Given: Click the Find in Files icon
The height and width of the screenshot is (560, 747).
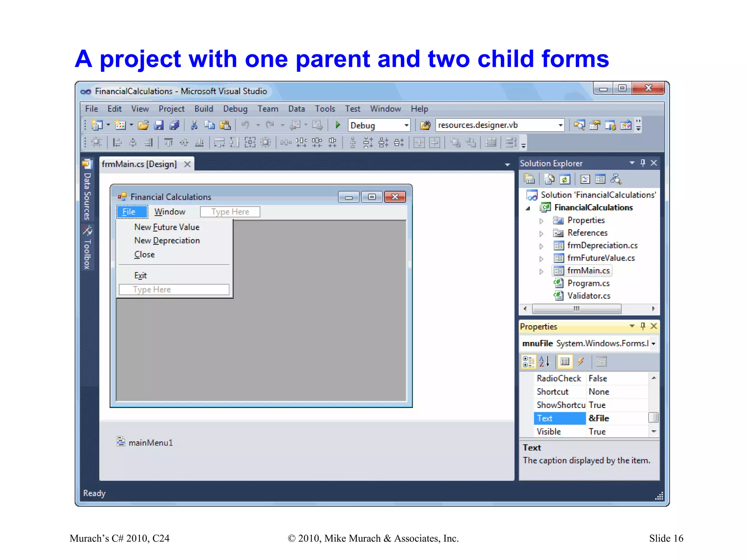Looking at the screenshot, I should coord(425,125).
